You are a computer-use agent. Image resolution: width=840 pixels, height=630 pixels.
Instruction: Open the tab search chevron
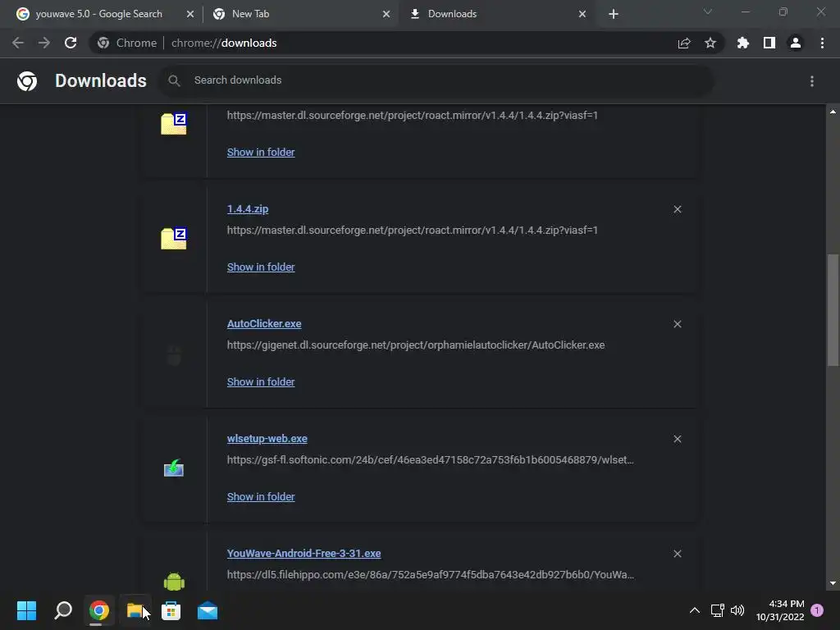708,11
